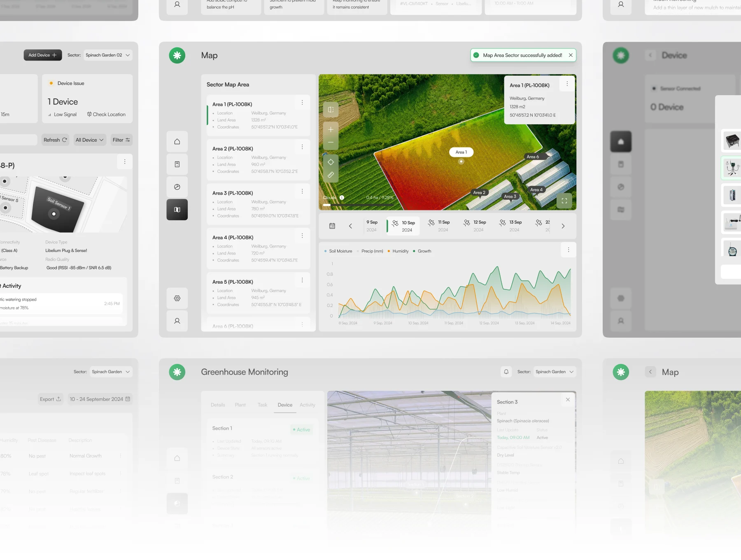Select the active map sidebar icon
The image size is (741, 560).
pyautogui.click(x=177, y=210)
